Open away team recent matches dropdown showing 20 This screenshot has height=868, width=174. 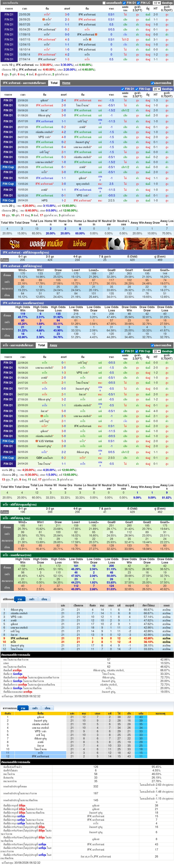[157, 351]
